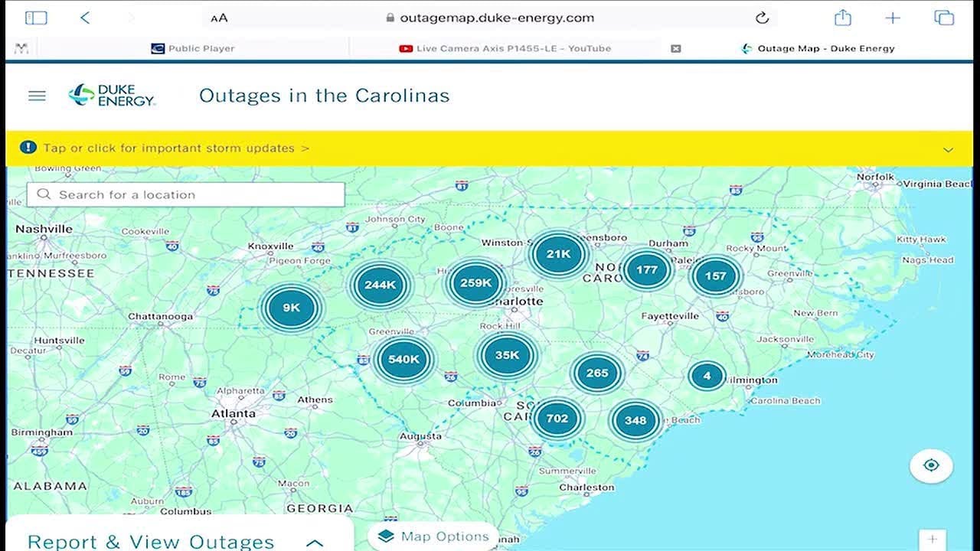Recenter map with the locate me button
Image resolution: width=980 pixels, height=551 pixels.
(931, 465)
